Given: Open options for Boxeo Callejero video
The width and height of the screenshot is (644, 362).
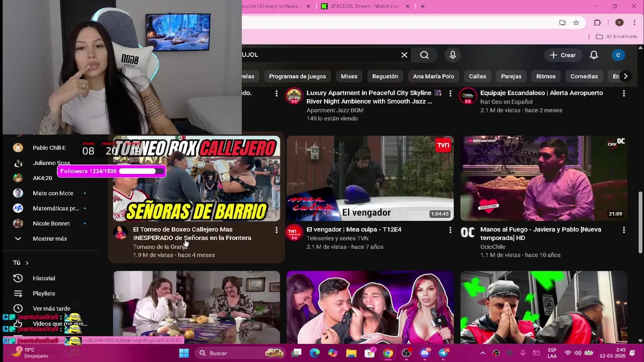Looking at the screenshot, I should tap(276, 230).
